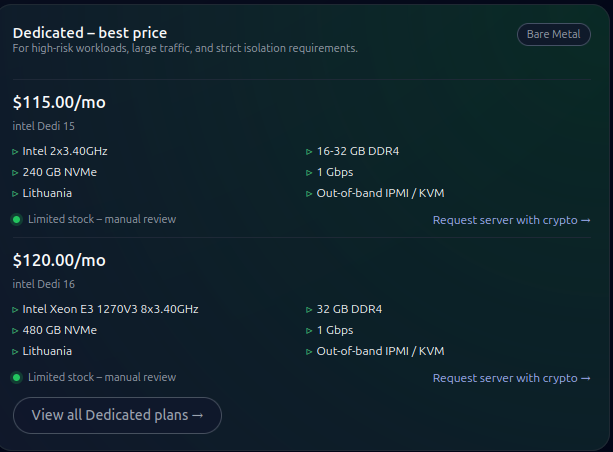Request the $120.00/mo server with crypto
The image size is (613, 452).
click(511, 378)
